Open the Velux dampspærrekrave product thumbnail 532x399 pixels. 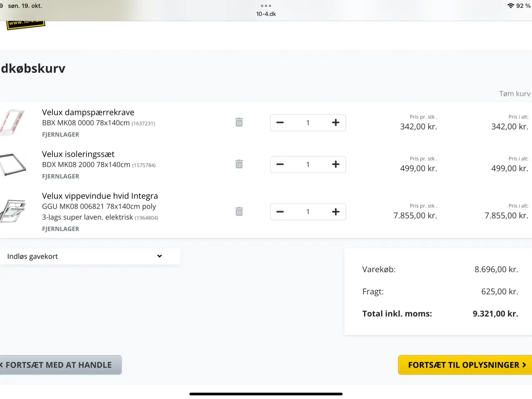[13, 122]
